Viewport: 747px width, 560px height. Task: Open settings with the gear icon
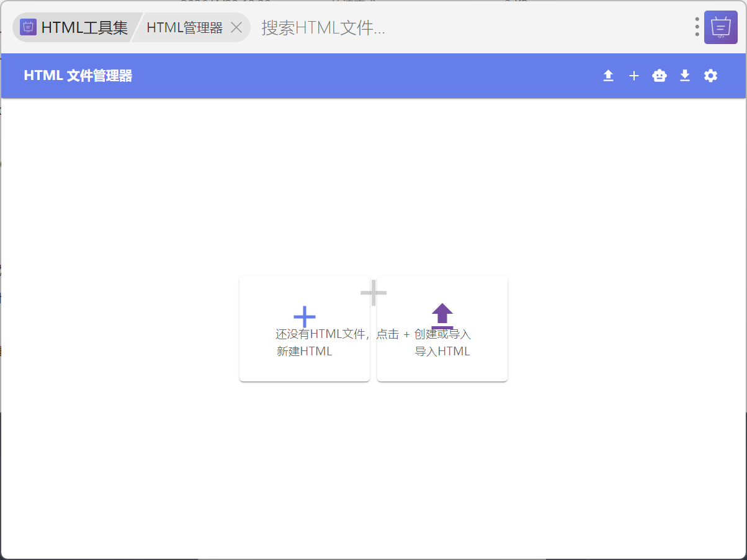click(710, 76)
